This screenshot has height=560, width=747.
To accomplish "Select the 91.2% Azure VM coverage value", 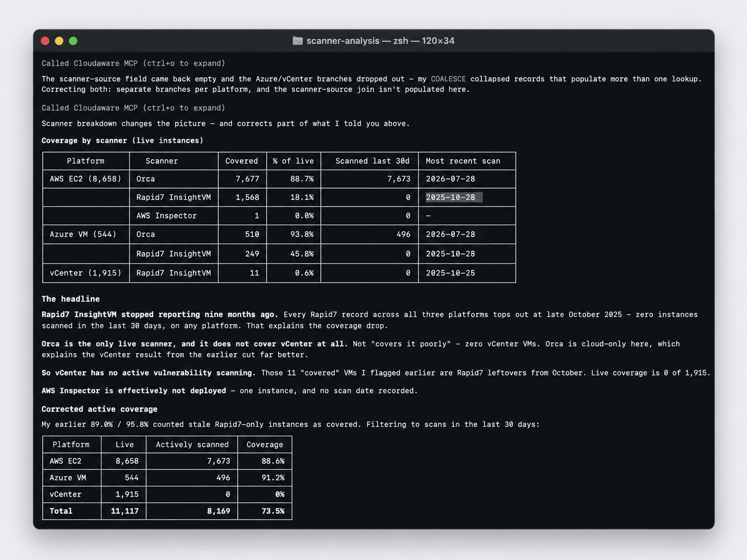I will (273, 477).
